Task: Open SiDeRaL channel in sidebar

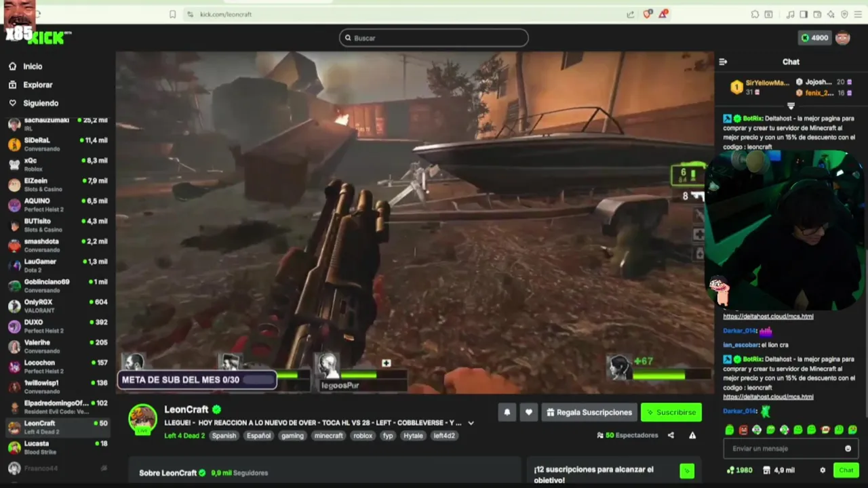Action: pos(58,144)
